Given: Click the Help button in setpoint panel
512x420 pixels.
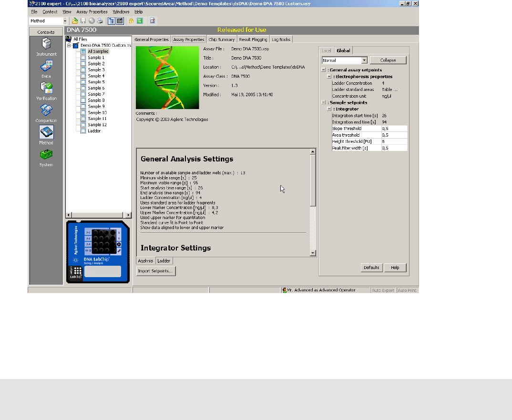Looking at the screenshot, I should coord(395,268).
